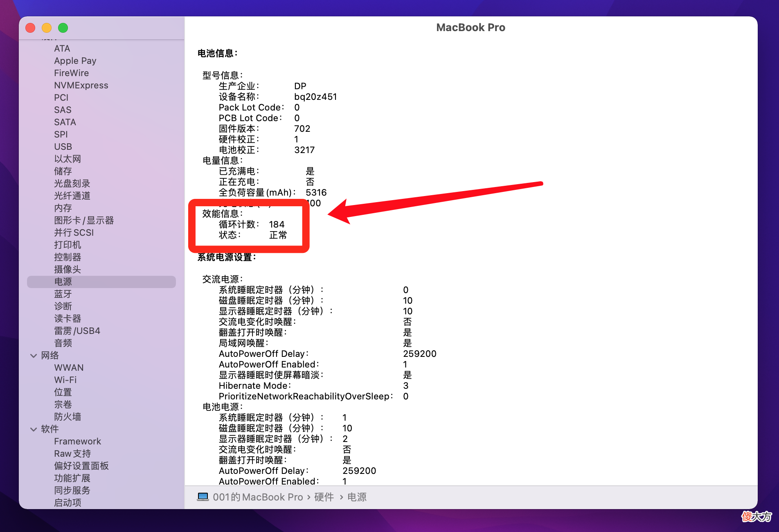
Task: Click the Hibernate Mode value 3
Action: pos(405,385)
